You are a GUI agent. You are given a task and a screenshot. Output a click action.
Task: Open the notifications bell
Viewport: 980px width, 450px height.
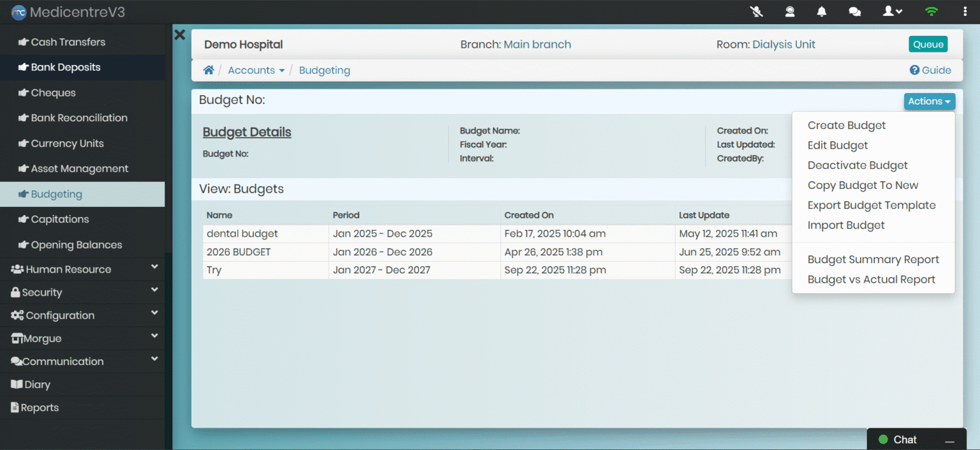click(x=822, y=11)
